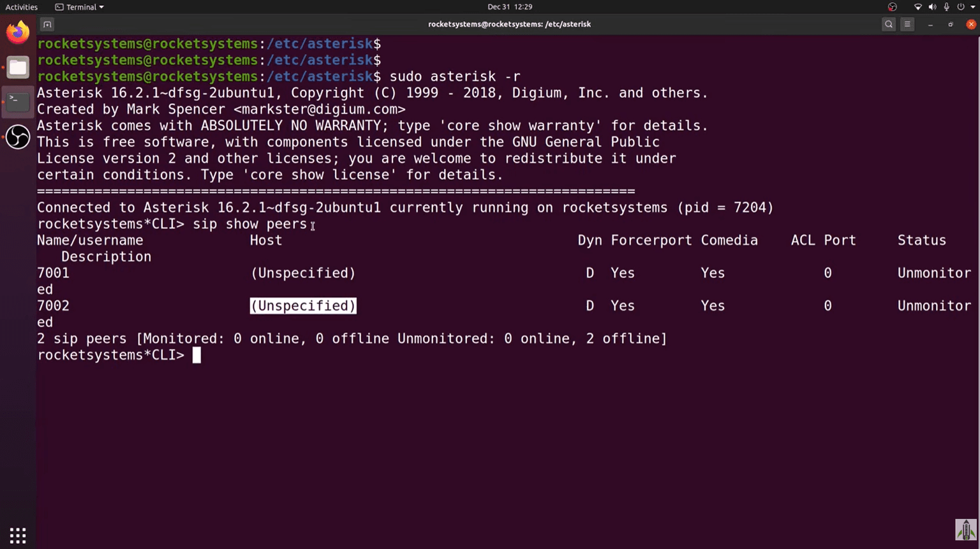980x549 pixels.
Task: Click '(Unspecified)' host for peer 7001
Action: (303, 273)
